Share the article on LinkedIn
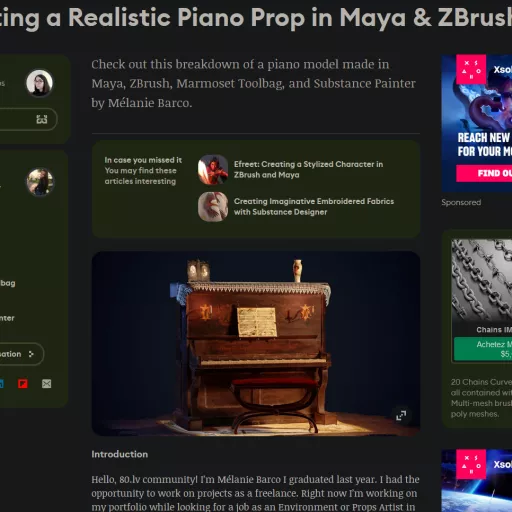The height and width of the screenshot is (512, 512). [1, 384]
